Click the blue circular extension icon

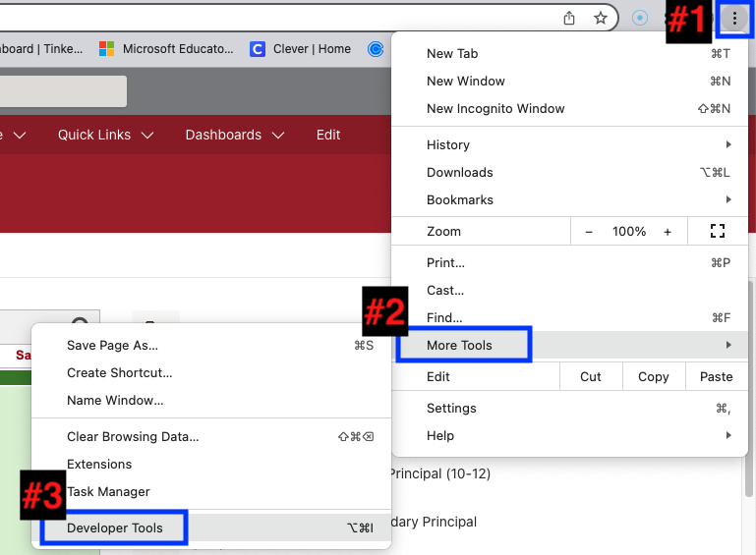click(640, 18)
